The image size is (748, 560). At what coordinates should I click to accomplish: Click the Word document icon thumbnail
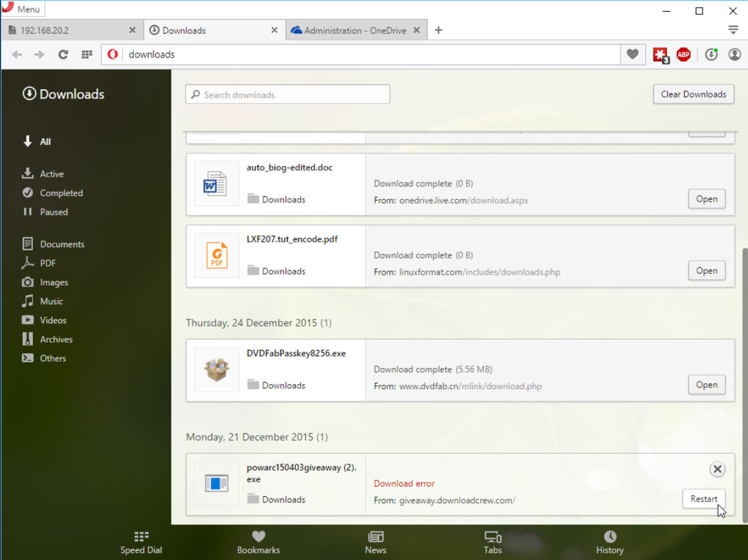pyautogui.click(x=216, y=184)
